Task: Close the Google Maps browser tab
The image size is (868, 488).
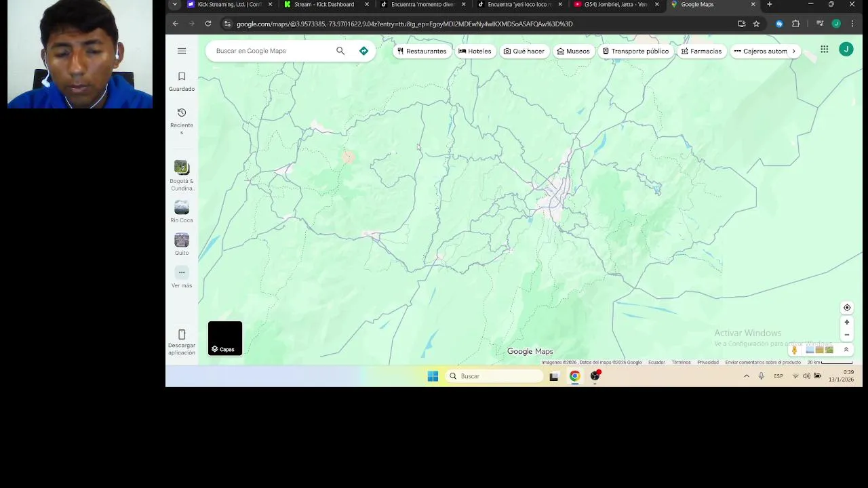Action: 753,5
